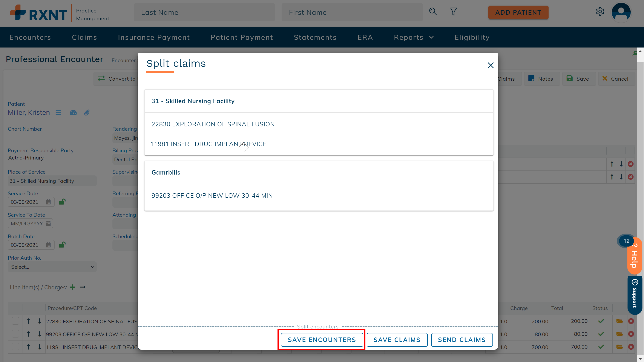Open folder icon for the 200.00 charge row

[619, 321]
